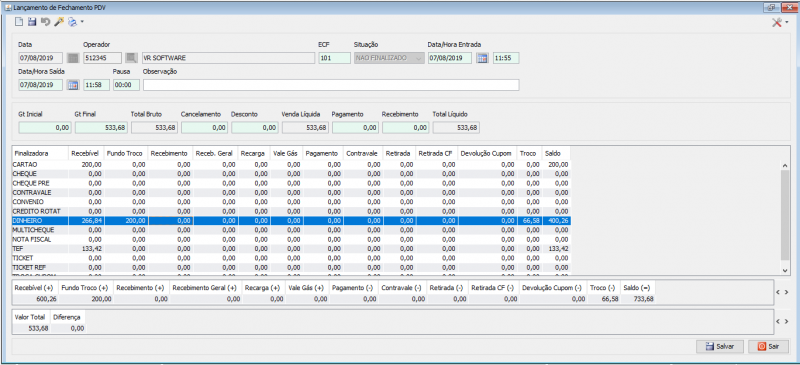Click the new blank document toolbar icon
Screen dimensions: 800x365
tap(19, 22)
